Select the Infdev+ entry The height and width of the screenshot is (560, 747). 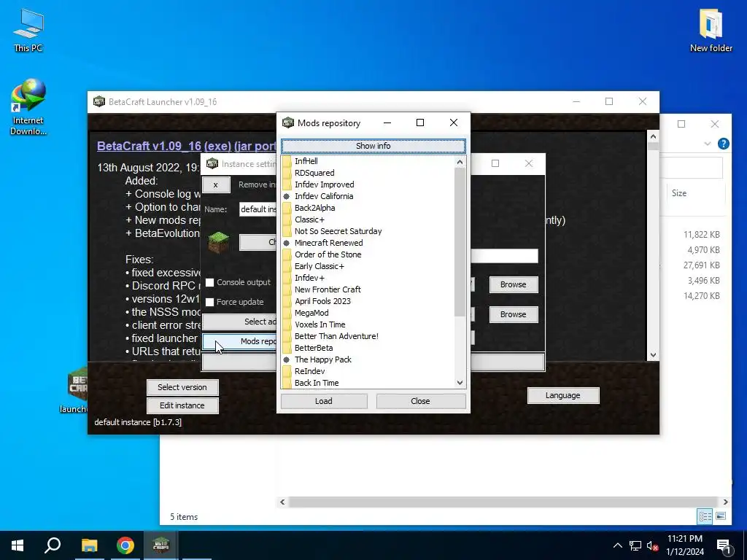coord(309,278)
